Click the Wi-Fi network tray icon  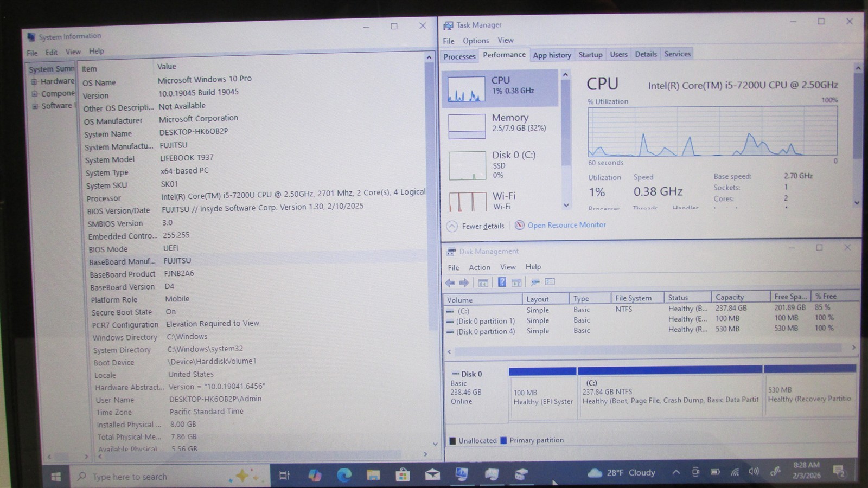click(735, 472)
